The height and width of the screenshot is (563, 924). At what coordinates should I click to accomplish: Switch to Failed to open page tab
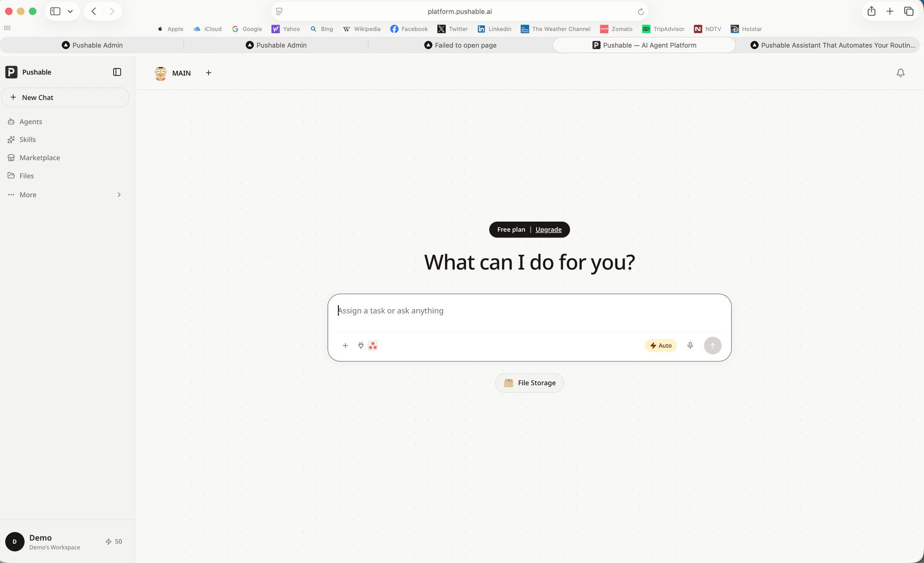460,45
